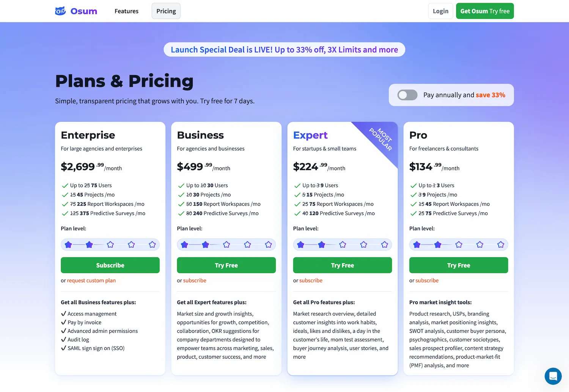Select the fourth star in Business plan level
The width and height of the screenshot is (569, 392).
247,245
